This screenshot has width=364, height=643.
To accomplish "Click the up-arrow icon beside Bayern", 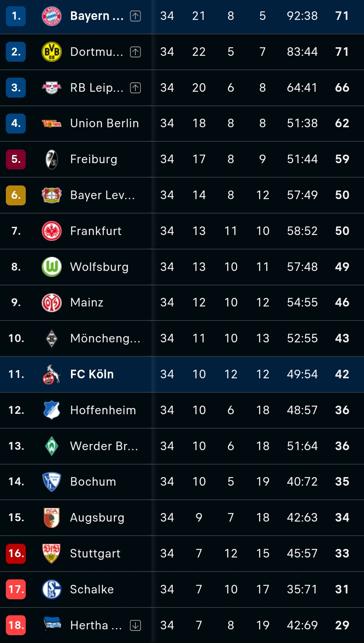I will (x=135, y=16).
